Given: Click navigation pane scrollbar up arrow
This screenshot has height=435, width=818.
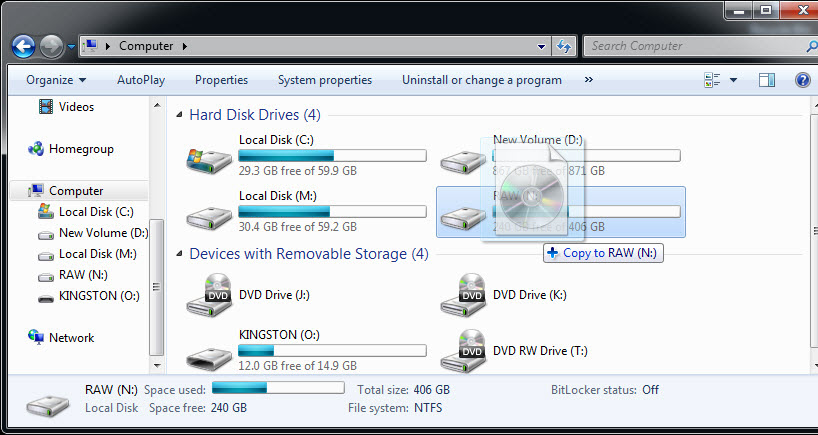Looking at the screenshot, I should (x=157, y=106).
